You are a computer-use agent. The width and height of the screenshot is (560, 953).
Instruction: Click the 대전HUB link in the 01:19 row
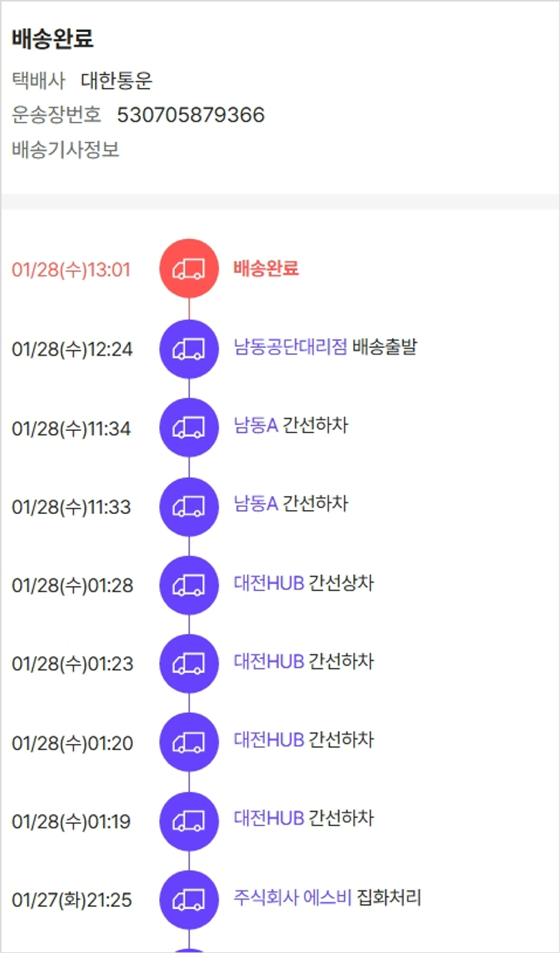point(269,819)
